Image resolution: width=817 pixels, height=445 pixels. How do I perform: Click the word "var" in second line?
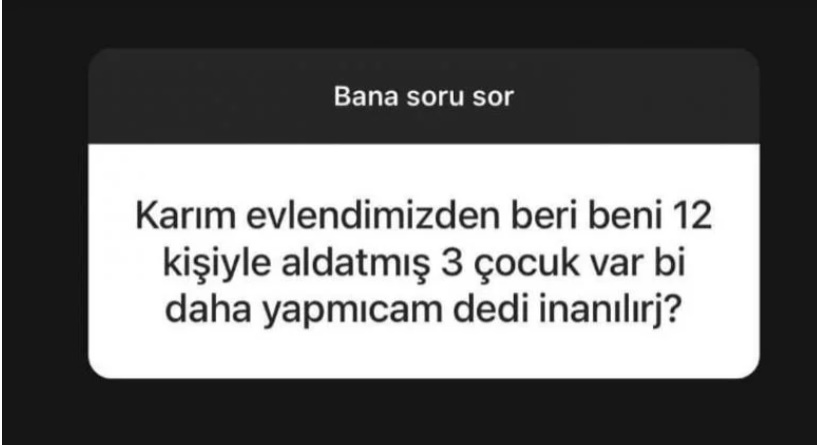(616, 265)
